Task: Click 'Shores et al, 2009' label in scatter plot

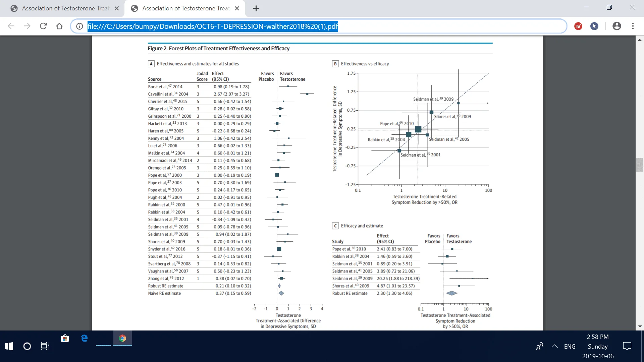Action: (x=452, y=116)
